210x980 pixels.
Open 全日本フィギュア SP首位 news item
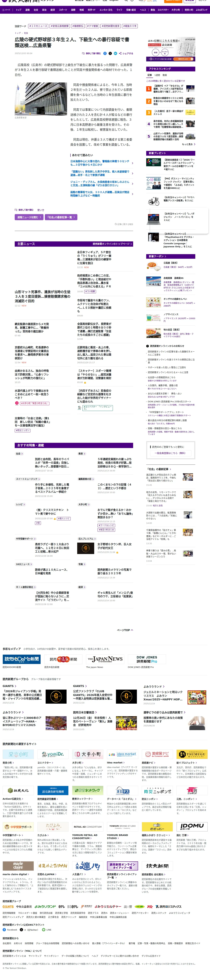coord(95,258)
